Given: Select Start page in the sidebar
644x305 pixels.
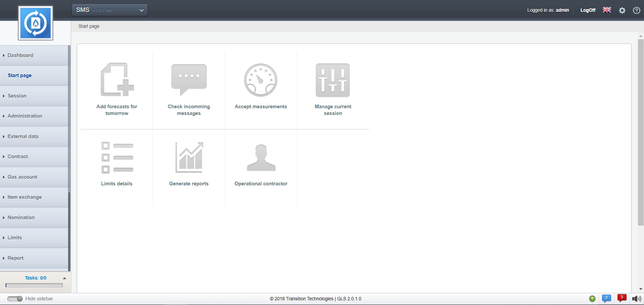Looking at the screenshot, I should (20, 75).
